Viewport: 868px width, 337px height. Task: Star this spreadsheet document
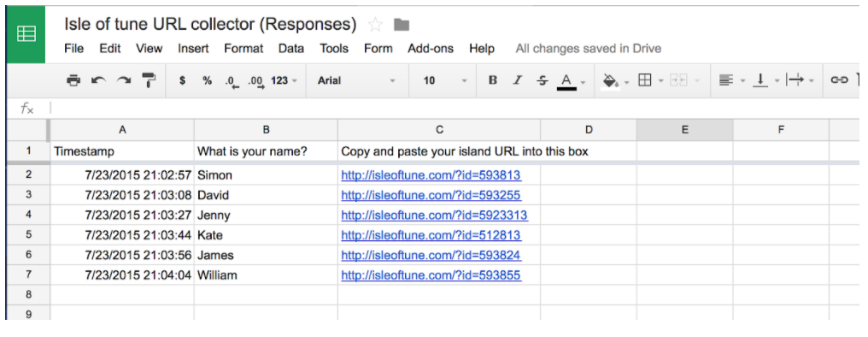[375, 25]
